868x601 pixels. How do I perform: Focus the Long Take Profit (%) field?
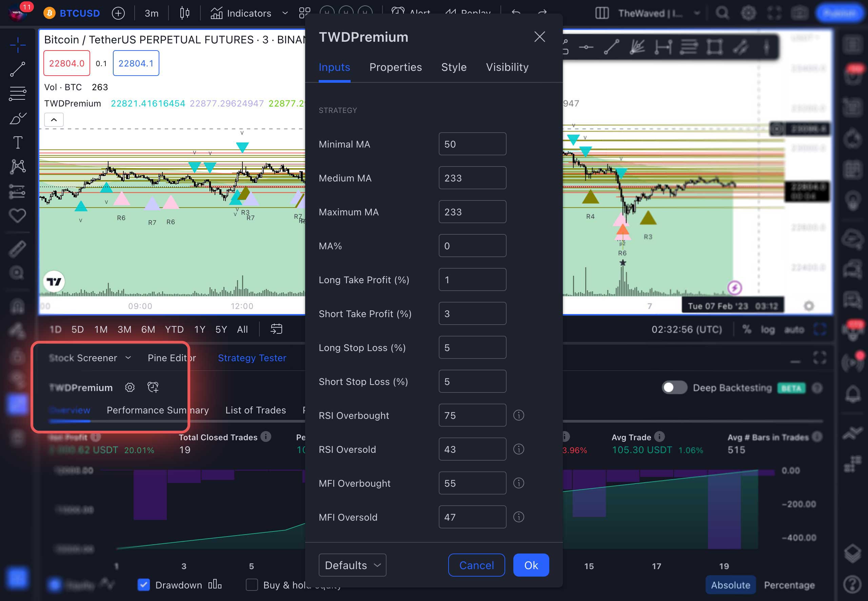(x=472, y=279)
